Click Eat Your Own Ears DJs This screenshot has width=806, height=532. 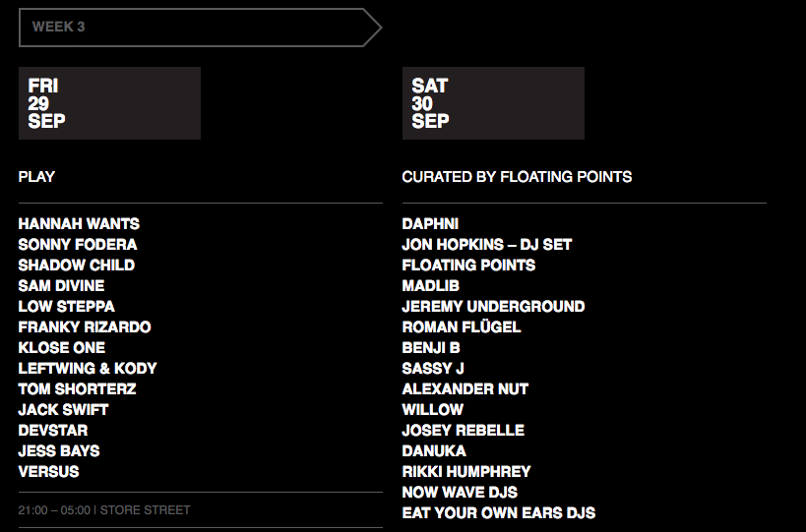click(x=499, y=512)
